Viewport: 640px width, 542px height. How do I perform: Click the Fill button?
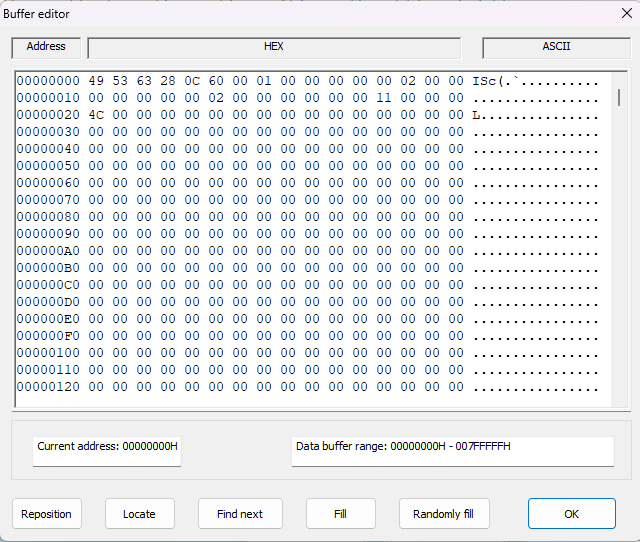[x=340, y=513]
